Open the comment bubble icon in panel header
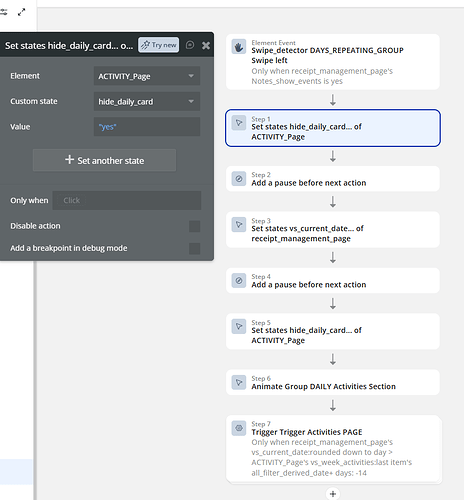 click(190, 45)
